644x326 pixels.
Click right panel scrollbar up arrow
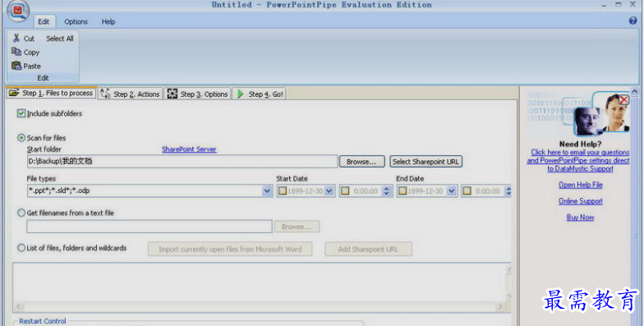pyautogui.click(x=634, y=91)
